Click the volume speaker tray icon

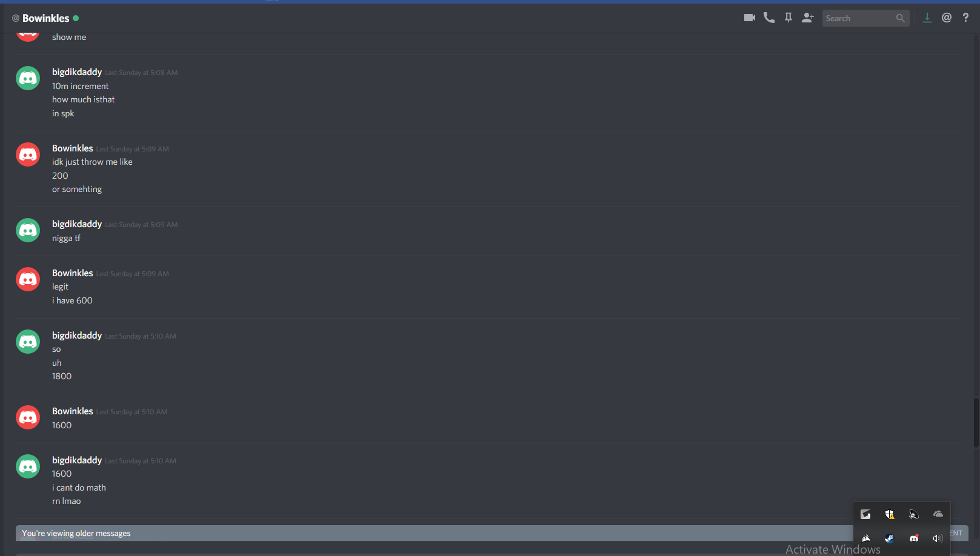pos(938,538)
